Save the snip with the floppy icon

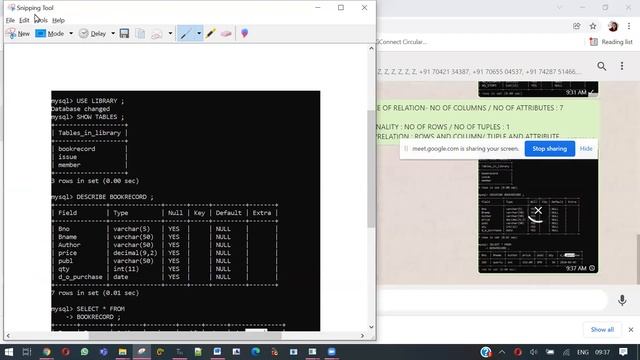pos(124,33)
